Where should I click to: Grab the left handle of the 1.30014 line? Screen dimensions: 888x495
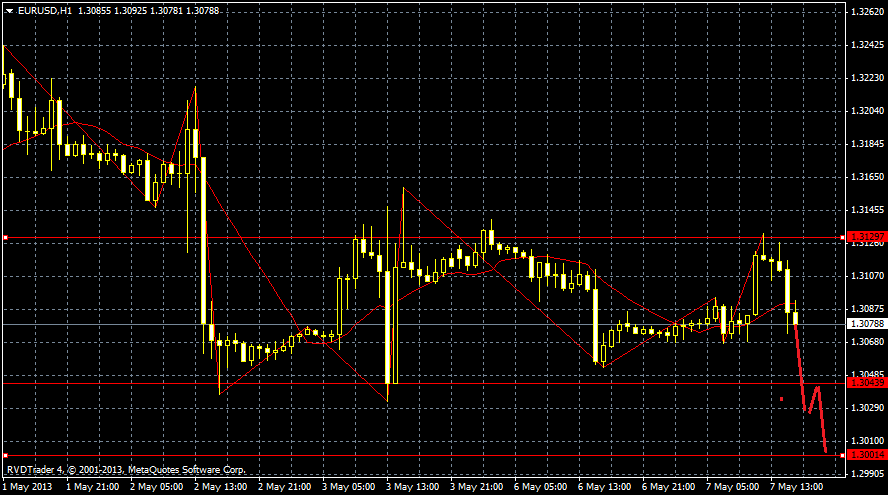(x=4, y=455)
